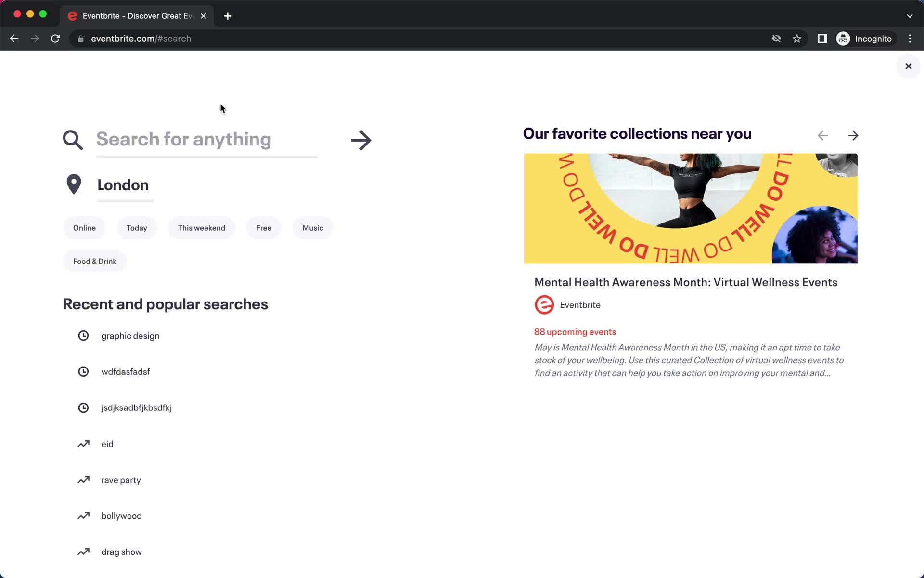Select the Online filter toggle
The height and width of the screenshot is (578, 924).
click(x=85, y=228)
